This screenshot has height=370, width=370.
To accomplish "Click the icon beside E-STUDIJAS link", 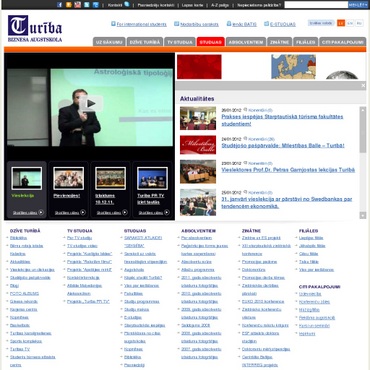I will pos(266,24).
